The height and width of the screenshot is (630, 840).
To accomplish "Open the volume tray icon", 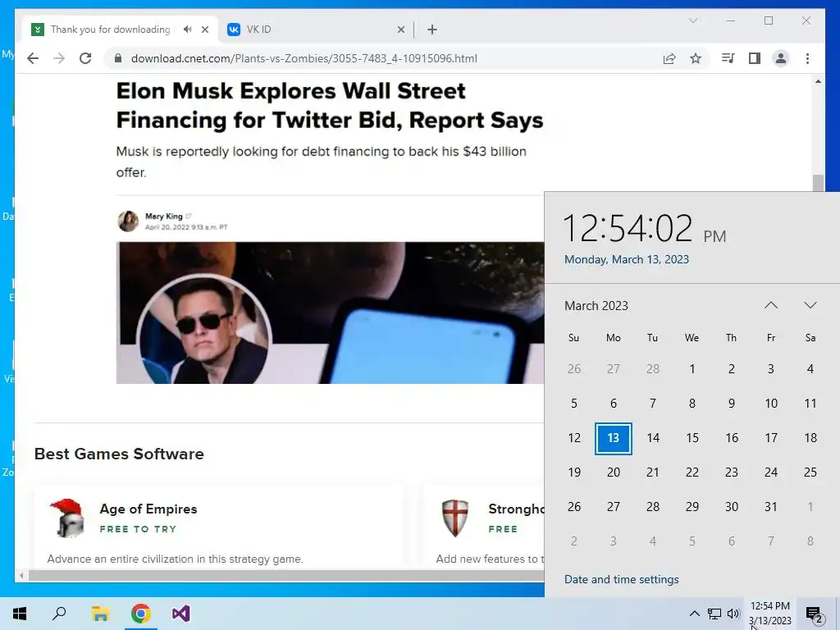I will point(733,614).
